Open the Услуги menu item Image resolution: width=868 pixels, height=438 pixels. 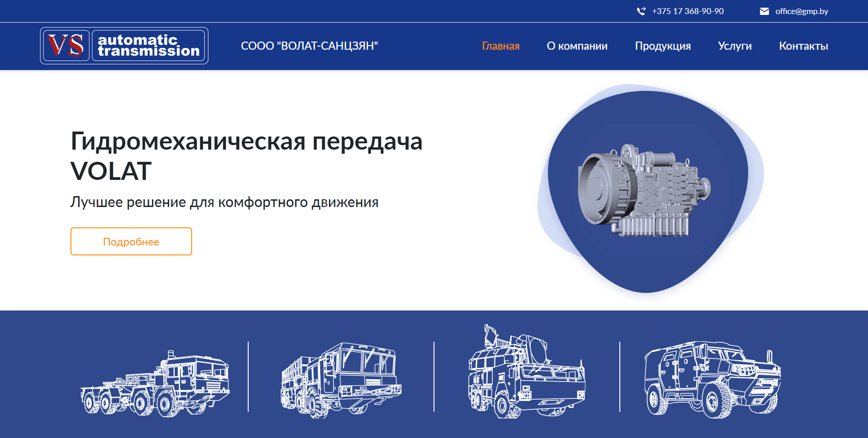pyautogui.click(x=735, y=46)
